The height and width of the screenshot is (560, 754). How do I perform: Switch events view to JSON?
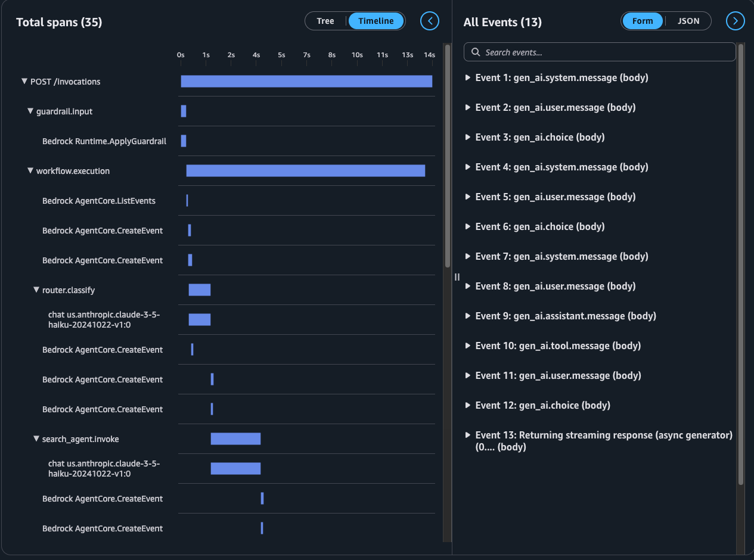[x=688, y=21]
